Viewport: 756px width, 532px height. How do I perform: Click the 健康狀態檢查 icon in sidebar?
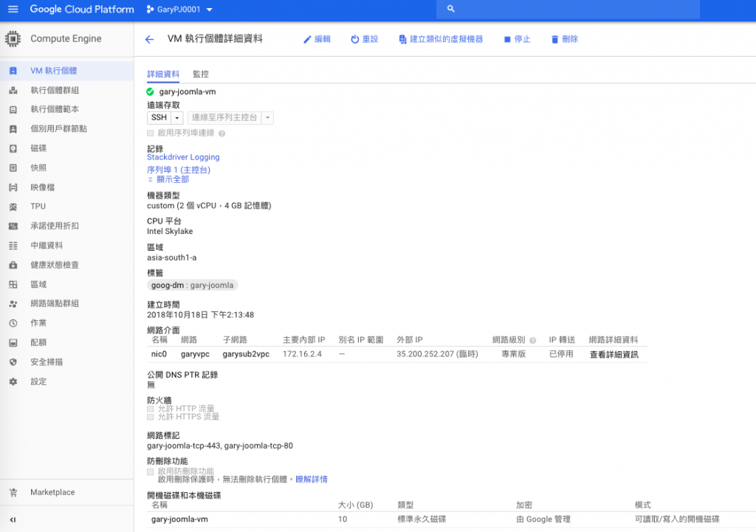click(x=13, y=265)
